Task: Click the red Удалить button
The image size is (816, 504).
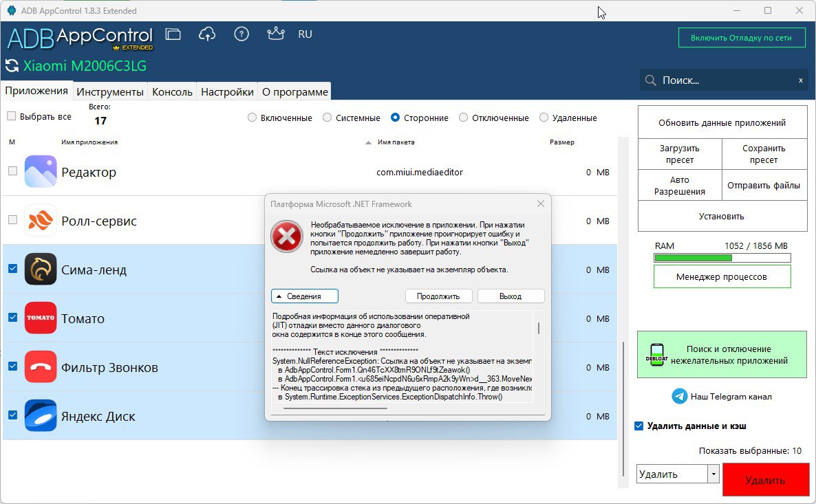Action: click(766, 479)
